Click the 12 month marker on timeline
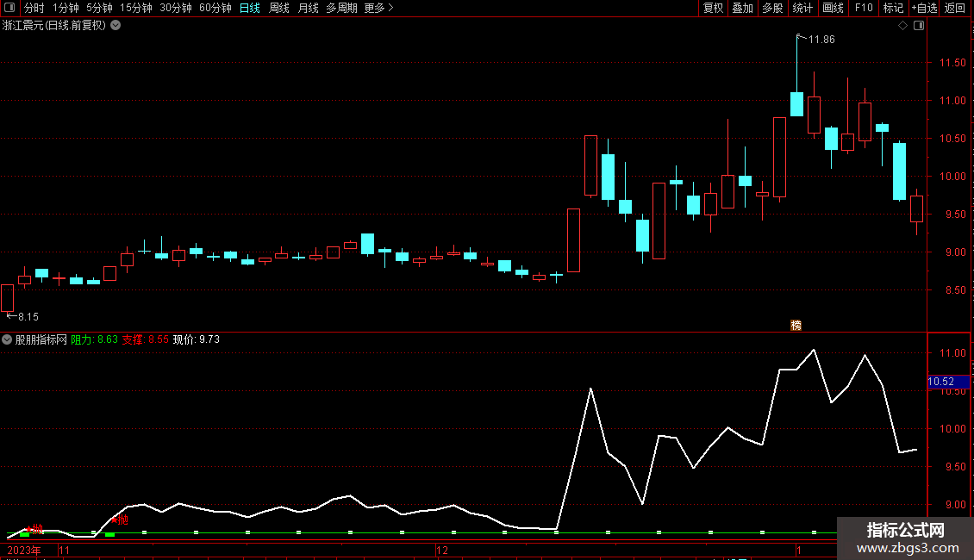The width and height of the screenshot is (974, 560). tap(441, 550)
